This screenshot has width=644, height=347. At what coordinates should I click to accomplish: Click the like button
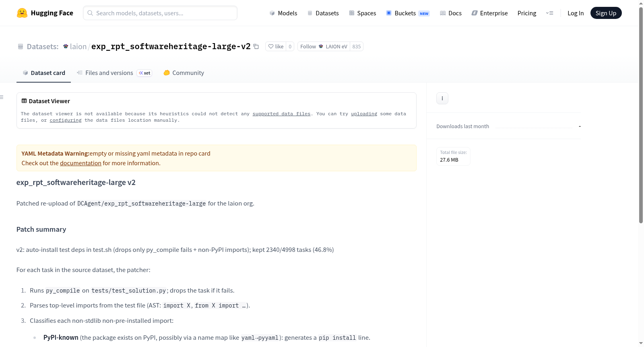pos(276,46)
